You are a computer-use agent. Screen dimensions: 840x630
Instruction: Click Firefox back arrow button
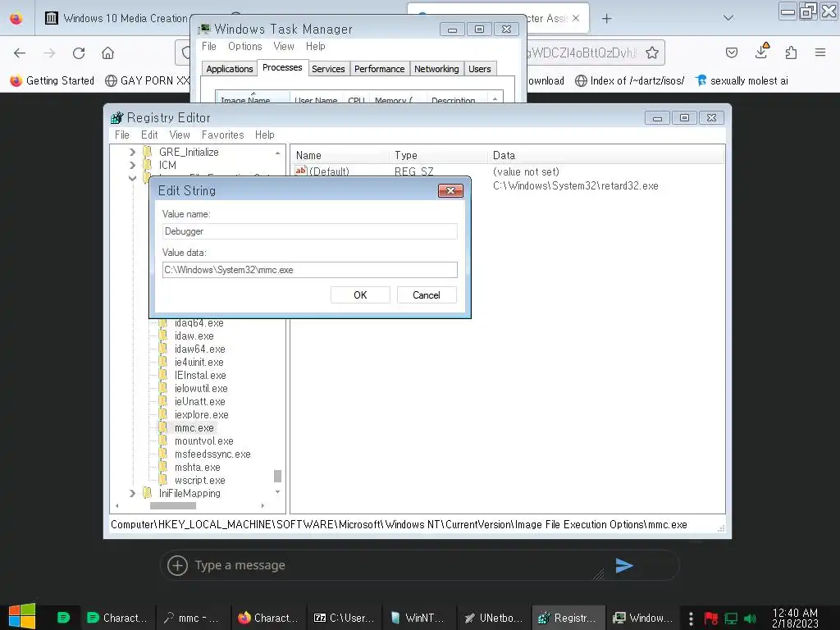[x=20, y=53]
